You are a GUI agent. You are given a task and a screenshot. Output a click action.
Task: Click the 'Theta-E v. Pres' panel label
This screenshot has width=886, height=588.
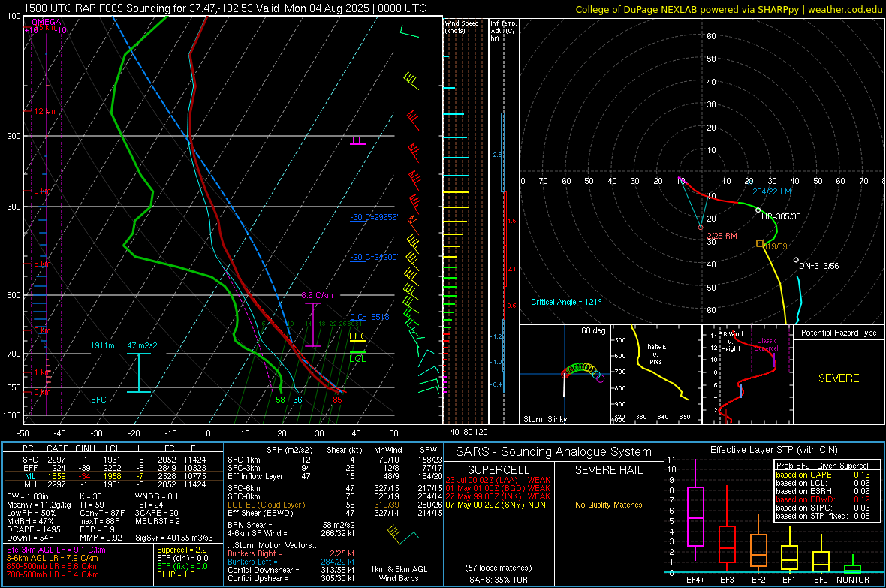[655, 354]
